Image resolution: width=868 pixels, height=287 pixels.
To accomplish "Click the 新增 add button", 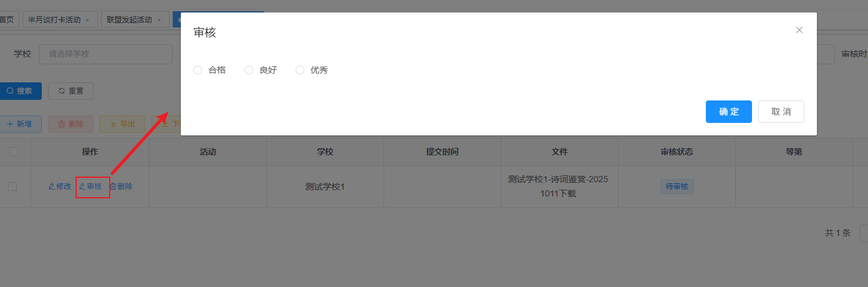I will coord(20,124).
